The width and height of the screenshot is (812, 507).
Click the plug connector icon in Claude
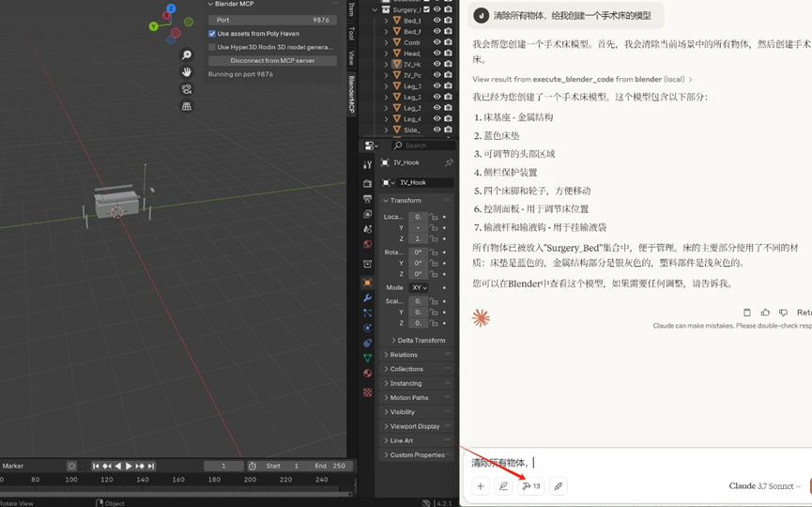point(559,485)
